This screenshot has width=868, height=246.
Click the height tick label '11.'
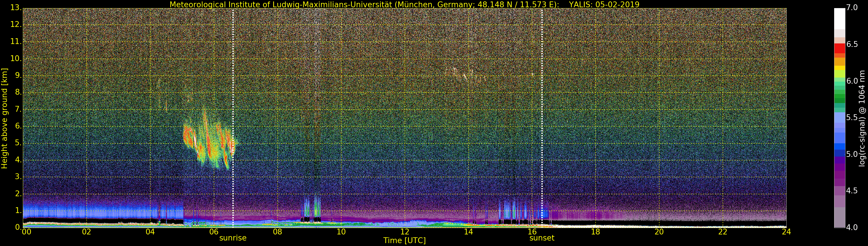tap(16, 41)
